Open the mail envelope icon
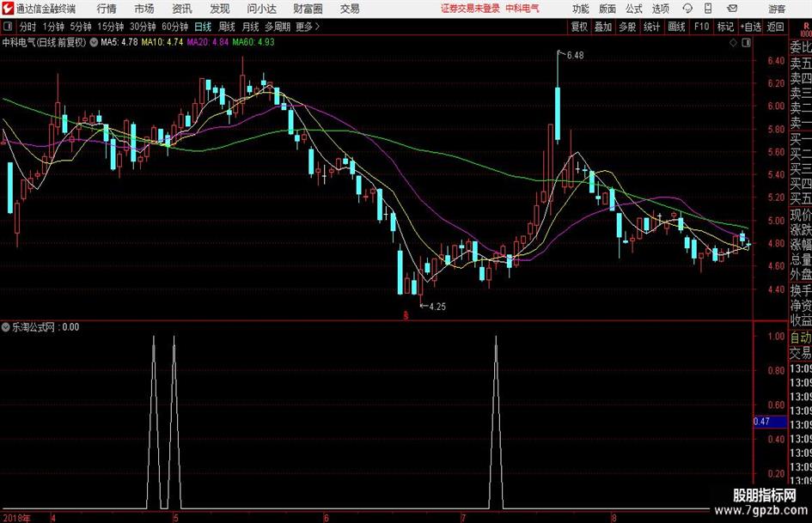Screen dimensions: 812x523 [x=732, y=9]
